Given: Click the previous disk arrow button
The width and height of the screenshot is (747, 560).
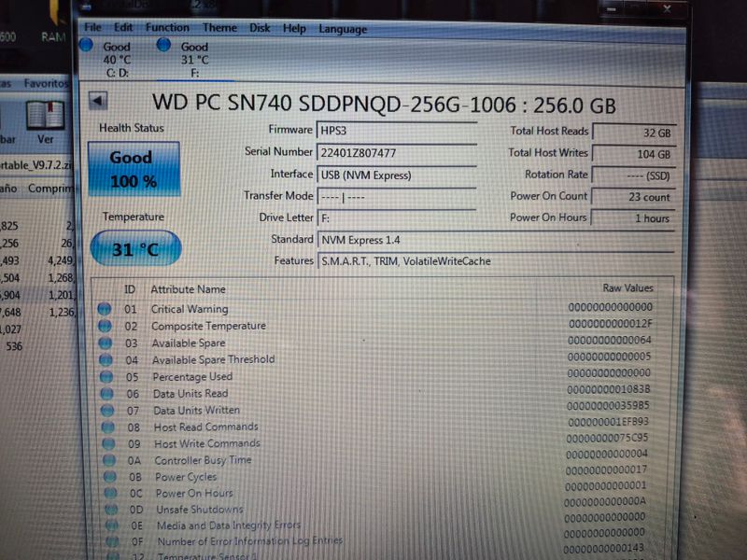Looking at the screenshot, I should [98, 101].
